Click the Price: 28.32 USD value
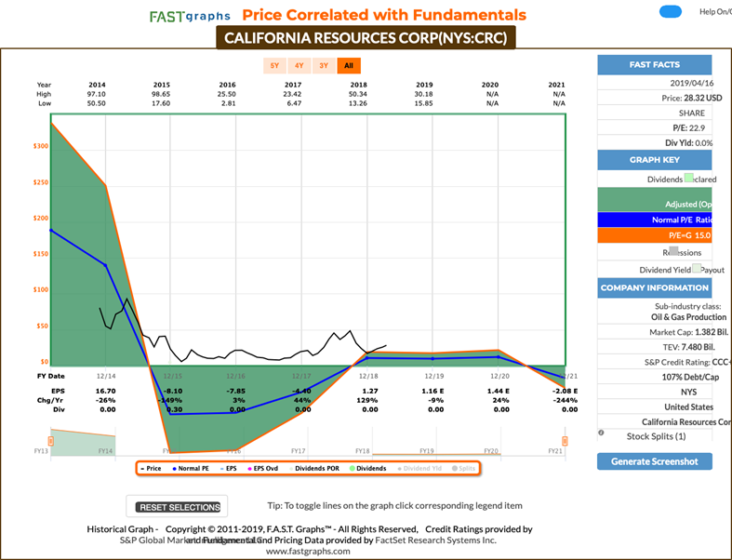The image size is (732, 560). click(691, 98)
